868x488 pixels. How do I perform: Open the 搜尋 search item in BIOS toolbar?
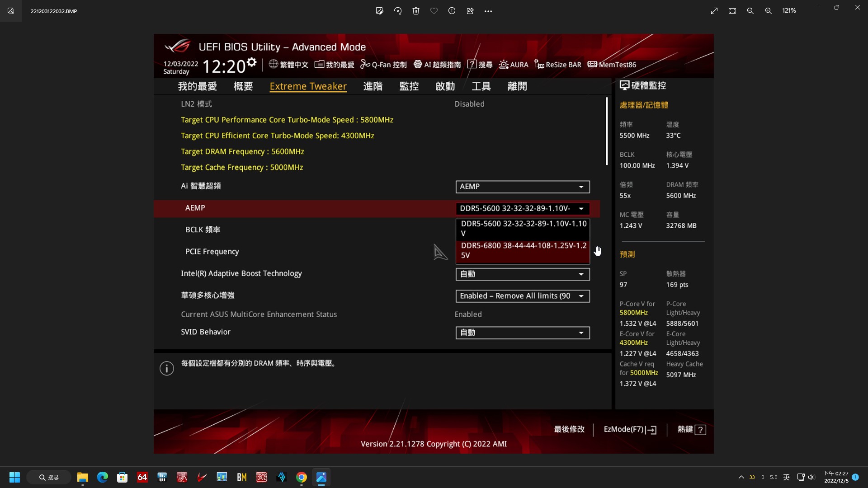[x=480, y=65]
